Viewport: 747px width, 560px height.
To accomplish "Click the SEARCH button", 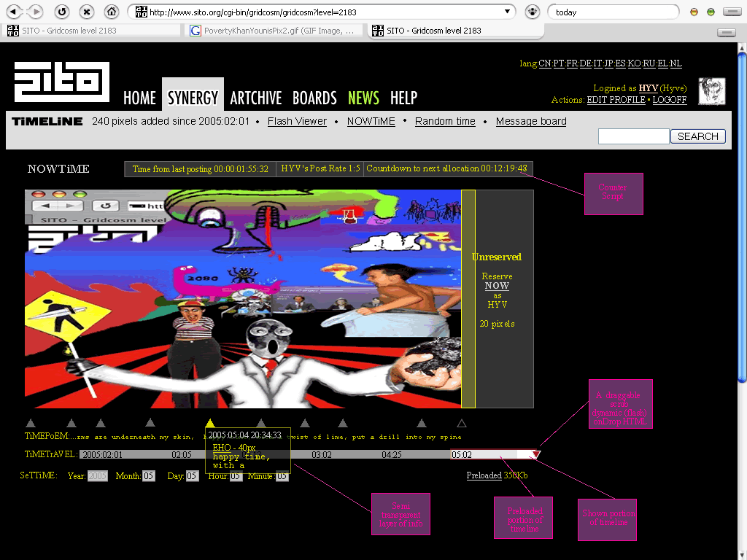I will [x=698, y=136].
